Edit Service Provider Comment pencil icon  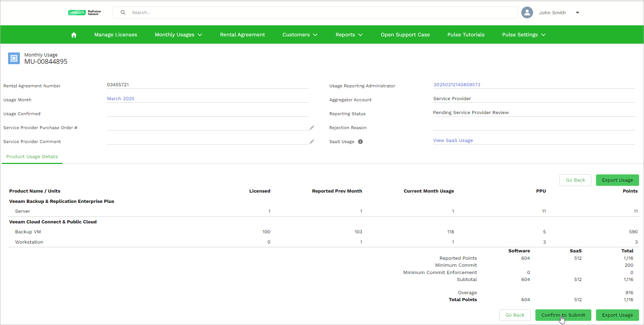pyautogui.click(x=312, y=142)
